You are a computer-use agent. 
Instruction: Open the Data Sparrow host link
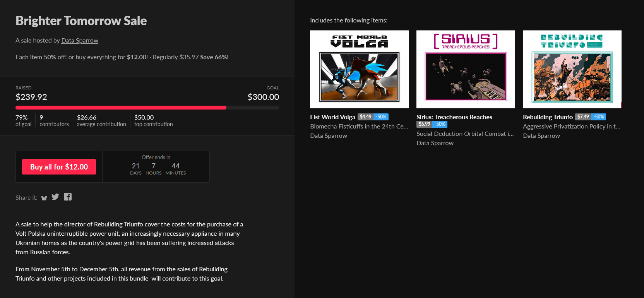click(80, 41)
